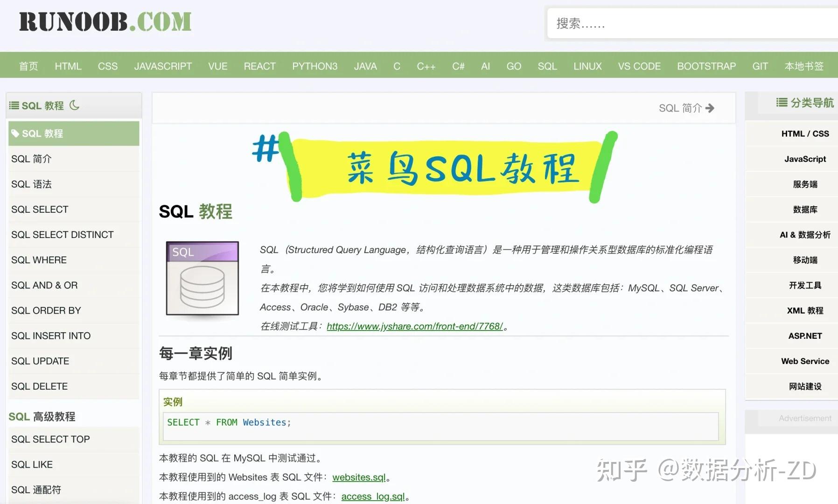Open access_log.sql link

(373, 496)
